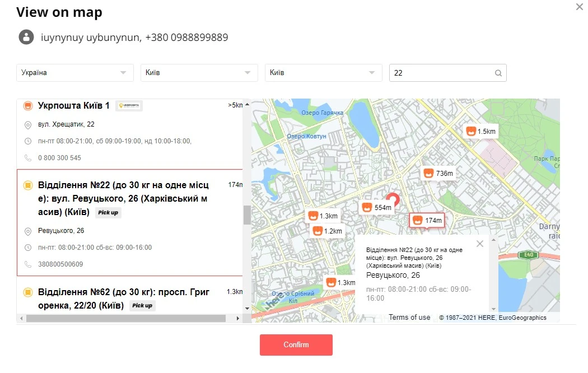
Task: Click the E40 road sign on map
Action: coord(529,255)
